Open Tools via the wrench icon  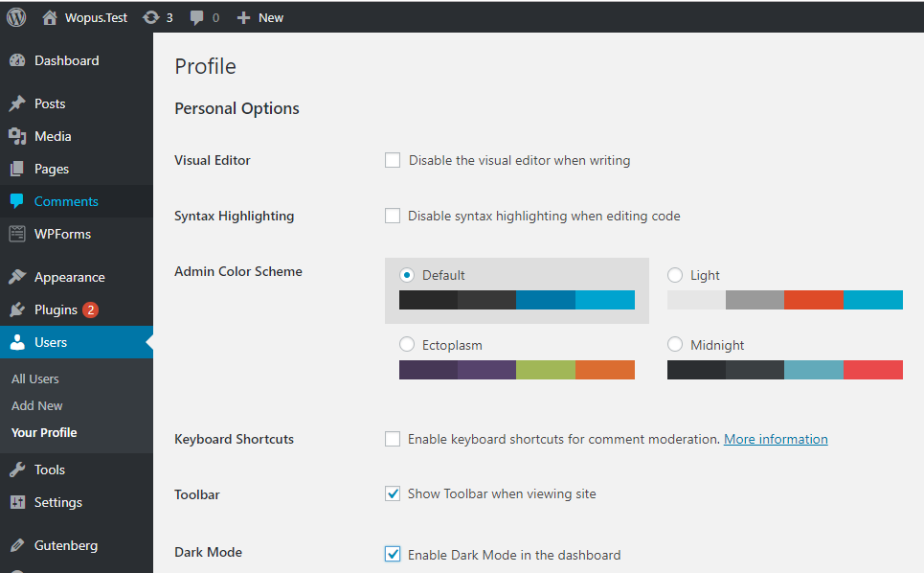tap(17, 470)
